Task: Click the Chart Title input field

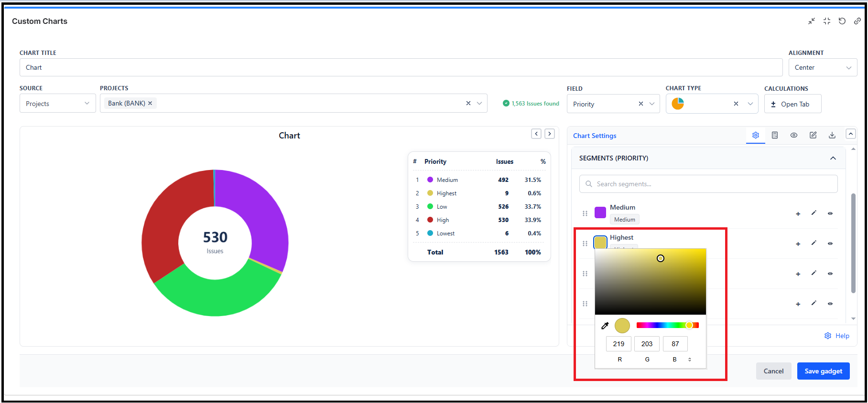Action: click(401, 67)
